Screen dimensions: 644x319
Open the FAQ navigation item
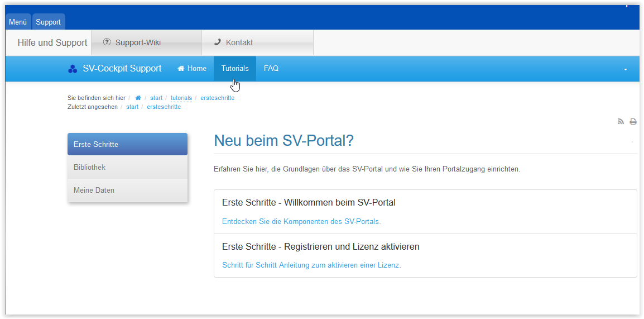[271, 69]
